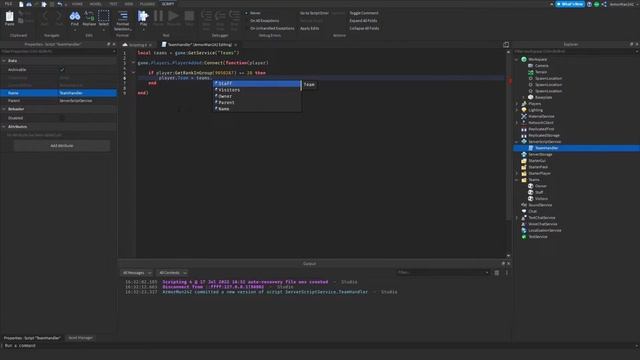The height and width of the screenshot is (360, 640).
Task: Click the Select tool icon
Action: (104, 16)
